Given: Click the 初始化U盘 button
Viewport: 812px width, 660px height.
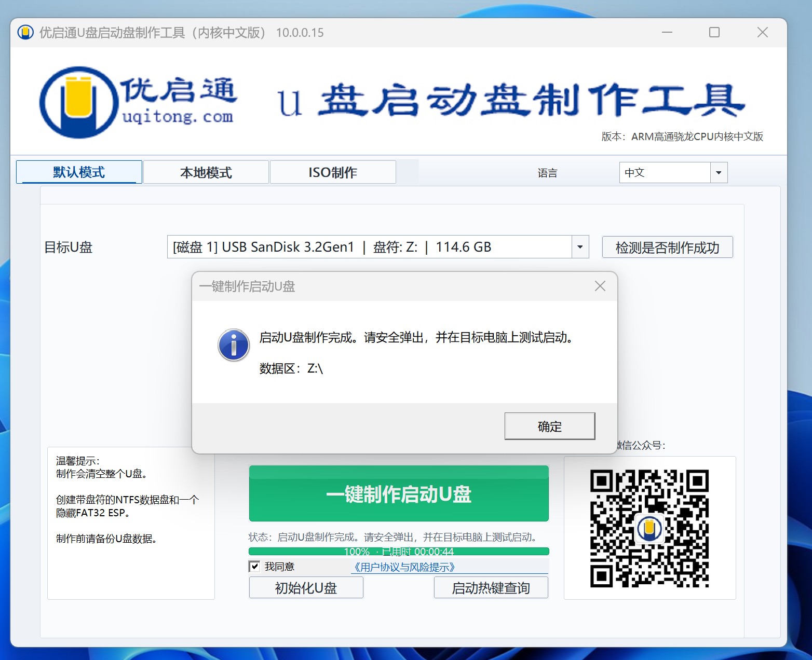Looking at the screenshot, I should (306, 588).
